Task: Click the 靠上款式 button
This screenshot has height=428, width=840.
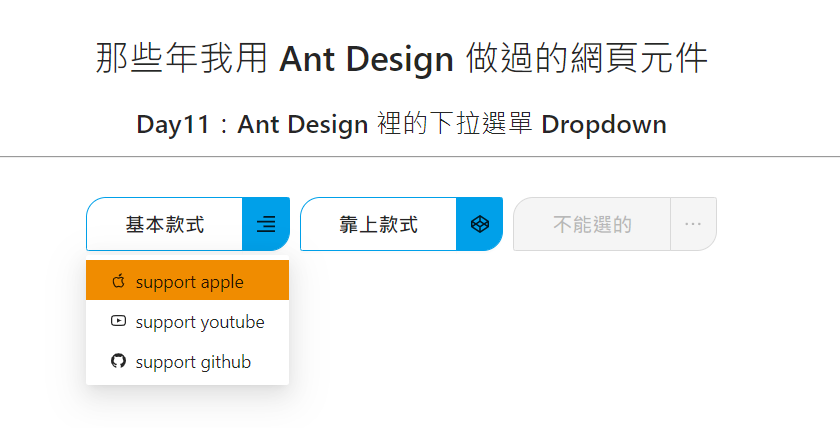Action: tap(378, 224)
